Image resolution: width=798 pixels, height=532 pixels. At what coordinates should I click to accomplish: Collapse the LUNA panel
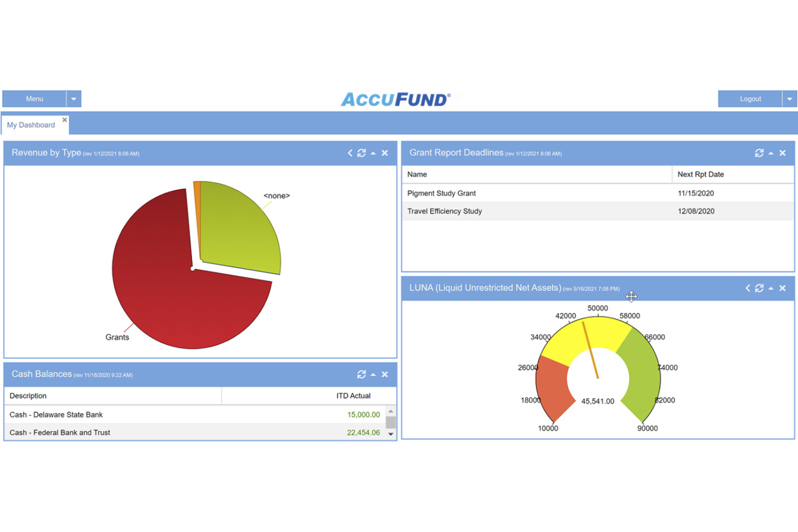(772, 288)
